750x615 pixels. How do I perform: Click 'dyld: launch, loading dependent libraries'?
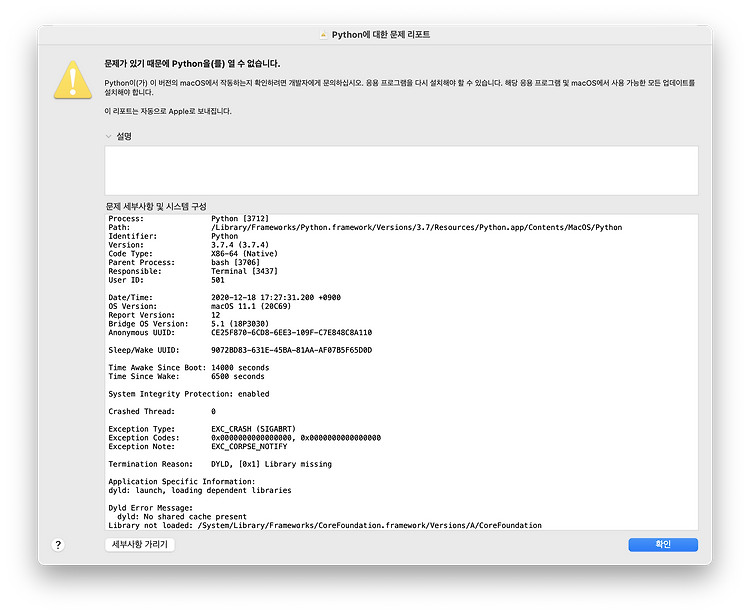(199, 491)
